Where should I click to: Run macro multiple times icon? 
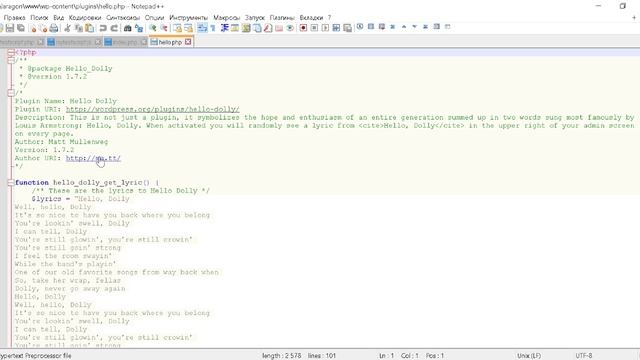[x=336, y=28]
